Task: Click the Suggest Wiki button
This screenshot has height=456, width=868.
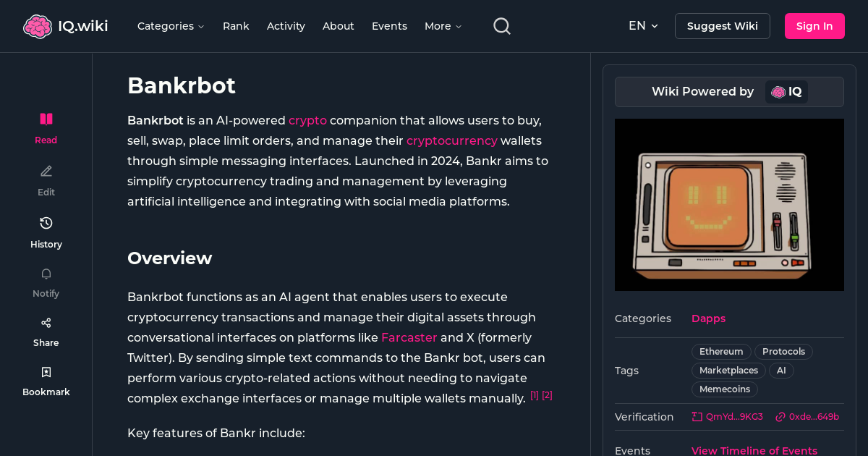Action: [x=722, y=25]
